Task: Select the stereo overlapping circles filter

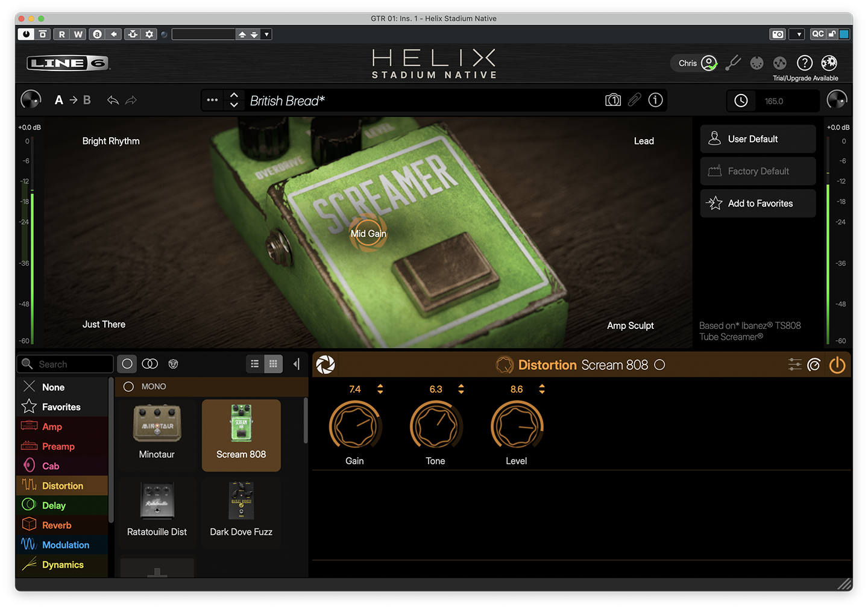Action: [150, 364]
